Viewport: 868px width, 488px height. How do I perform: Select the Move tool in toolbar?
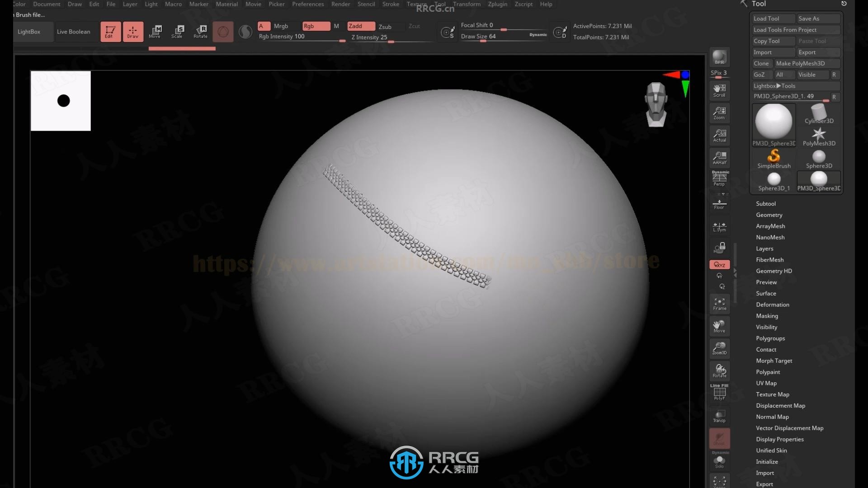(x=155, y=31)
